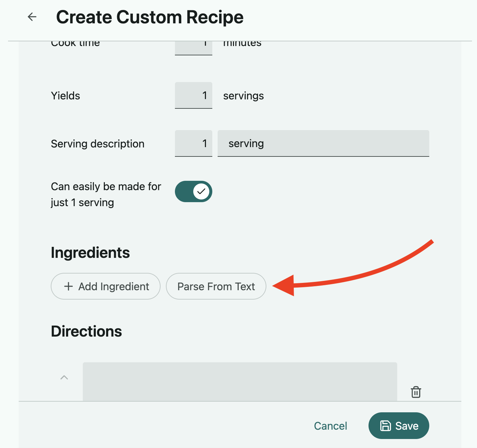Viewport: 477px width, 448px height.
Task: Click 'Can easily be made for just 1 serving' label
Action: pos(106,194)
